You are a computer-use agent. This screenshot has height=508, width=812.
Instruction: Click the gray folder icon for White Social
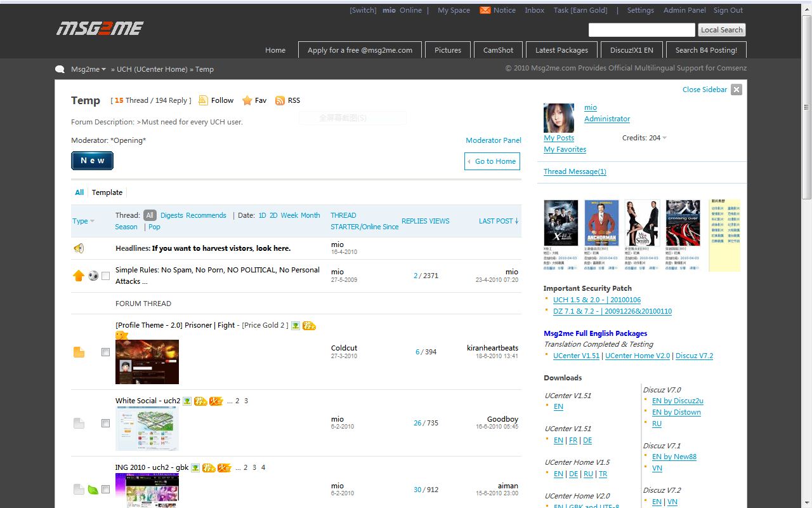tap(79, 423)
